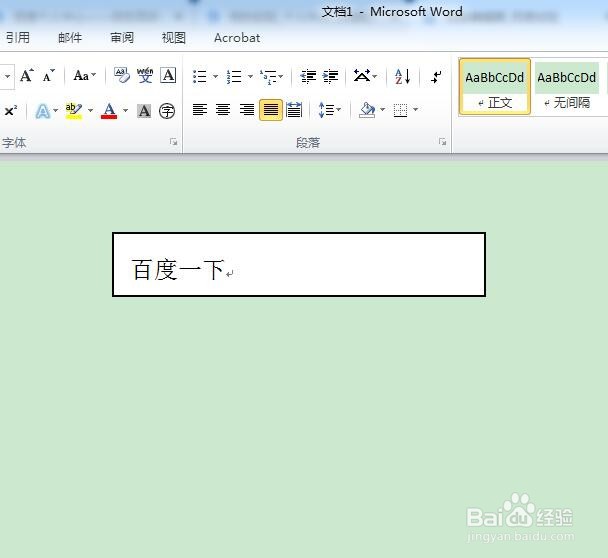Apply numbered list

234,76
